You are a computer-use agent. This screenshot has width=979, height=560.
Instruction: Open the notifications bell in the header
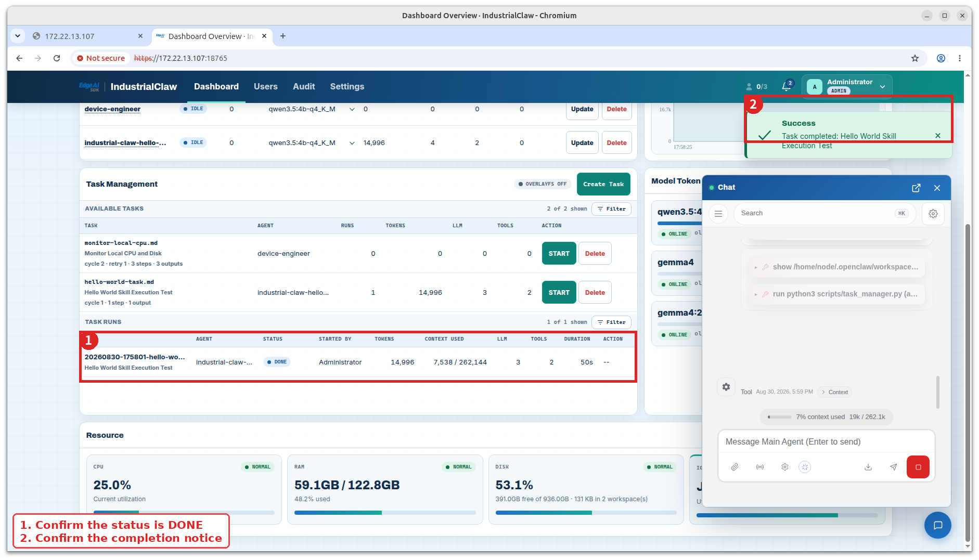click(787, 86)
